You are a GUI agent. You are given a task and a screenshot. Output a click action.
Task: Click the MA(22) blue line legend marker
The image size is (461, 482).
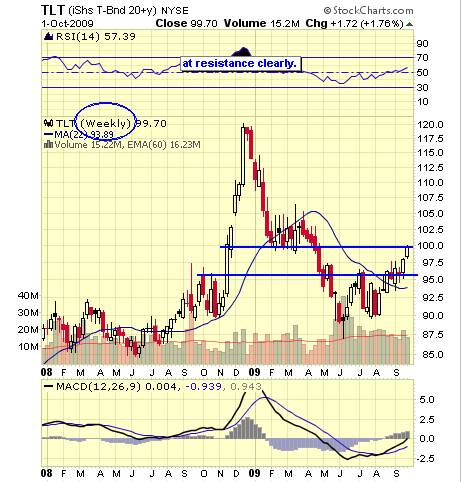49,134
